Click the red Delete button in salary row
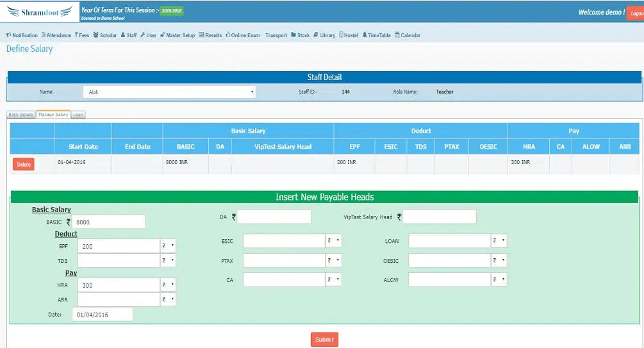Viewport: 644px width, 348px height. (24, 165)
